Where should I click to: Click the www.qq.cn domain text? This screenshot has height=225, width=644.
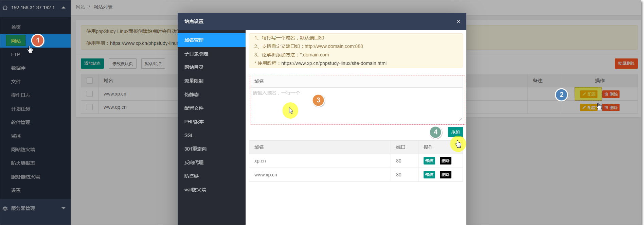[x=115, y=107]
